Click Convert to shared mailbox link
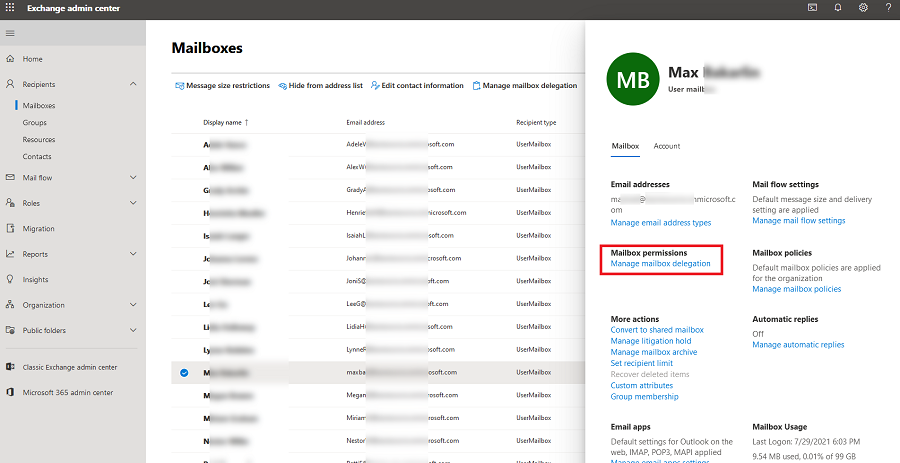Viewport: 900px width, 463px height. coord(657,330)
